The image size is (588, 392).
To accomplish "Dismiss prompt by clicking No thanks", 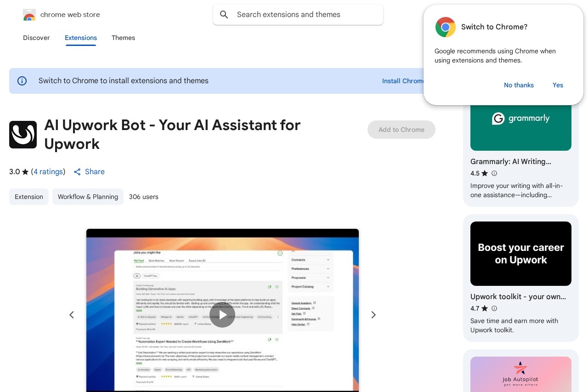I will tap(519, 85).
